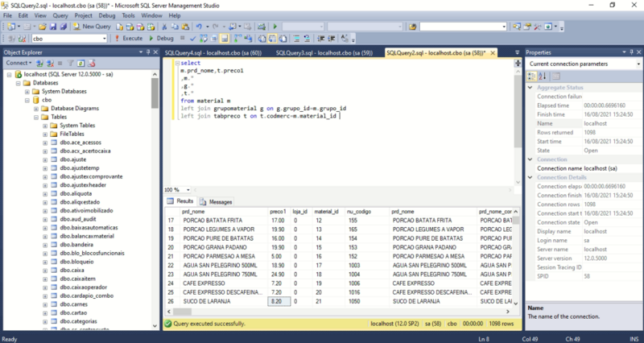The image size is (644, 343).
Task: Click the Paste clipboard icon
Action: (185, 27)
